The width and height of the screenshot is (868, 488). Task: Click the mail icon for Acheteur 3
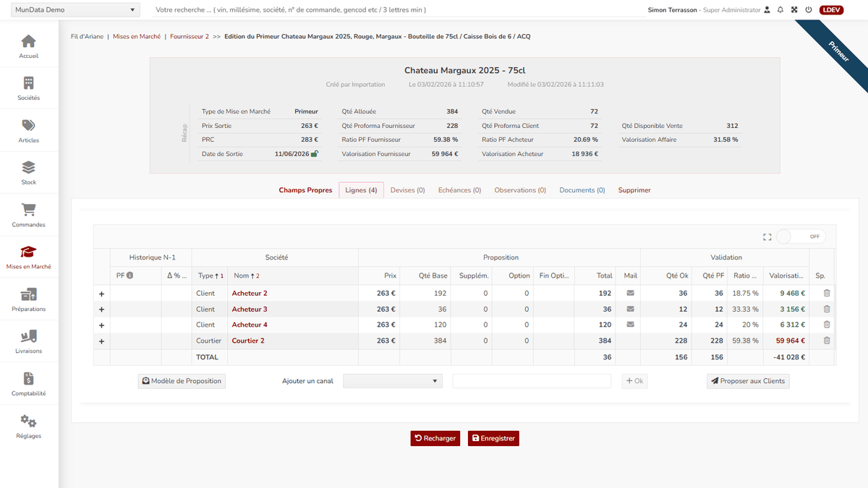point(630,309)
